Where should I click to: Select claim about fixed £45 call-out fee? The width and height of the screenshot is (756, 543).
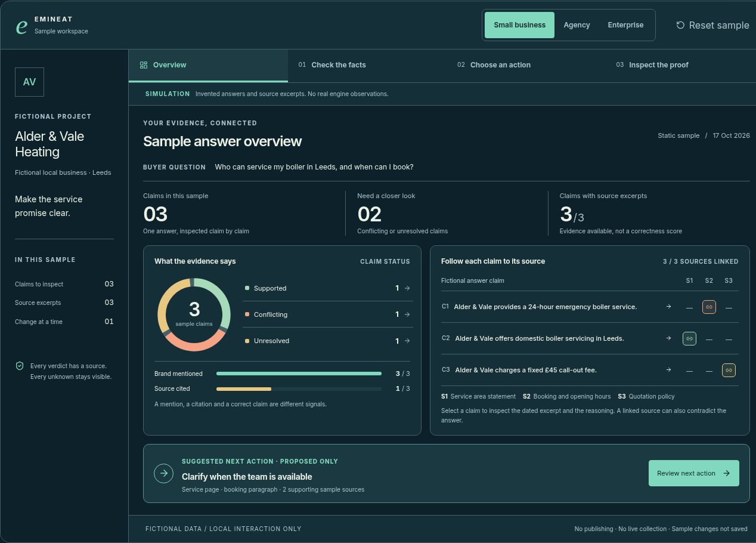526,370
